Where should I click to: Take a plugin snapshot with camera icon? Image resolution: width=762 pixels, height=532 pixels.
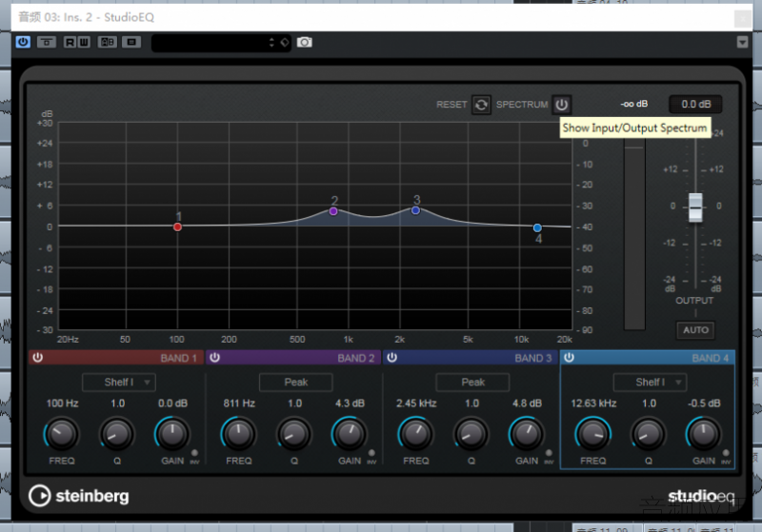305,42
